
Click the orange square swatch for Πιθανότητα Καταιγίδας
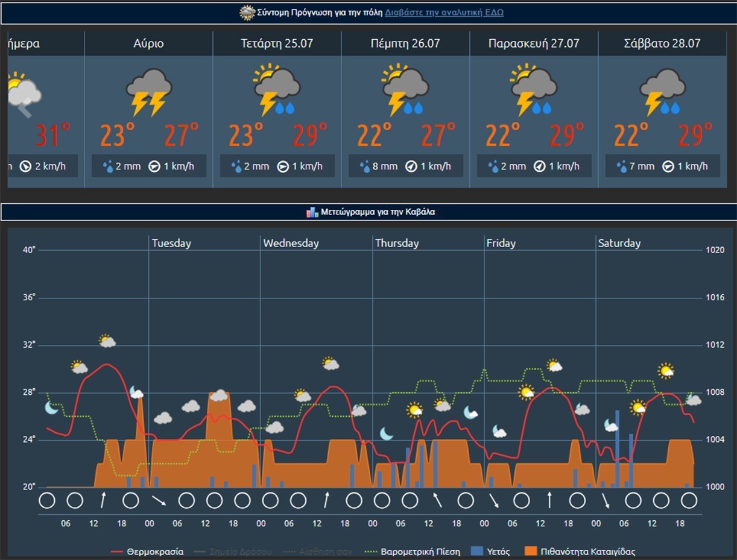coord(530,552)
